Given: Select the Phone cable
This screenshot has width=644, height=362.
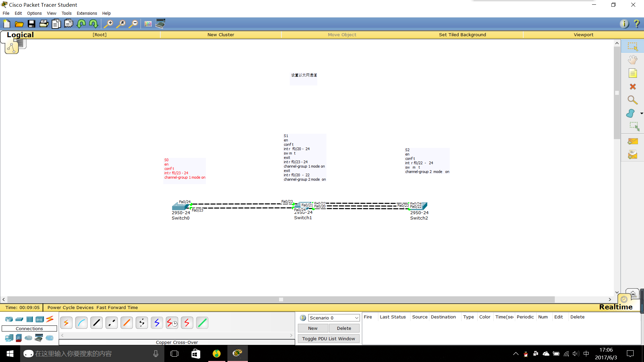Looking at the screenshot, I should [142, 323].
